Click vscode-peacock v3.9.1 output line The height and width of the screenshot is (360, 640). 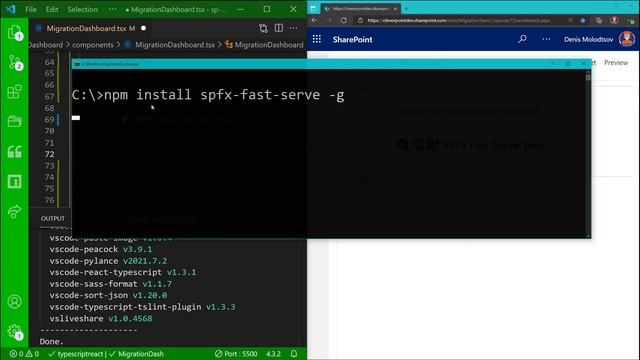100,249
